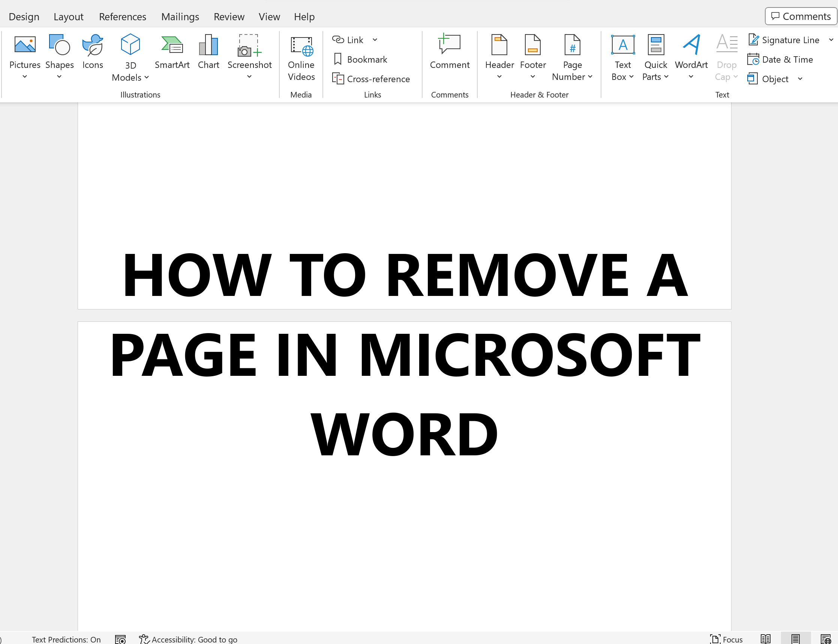Expand the Link dropdown arrow

pyautogui.click(x=375, y=40)
